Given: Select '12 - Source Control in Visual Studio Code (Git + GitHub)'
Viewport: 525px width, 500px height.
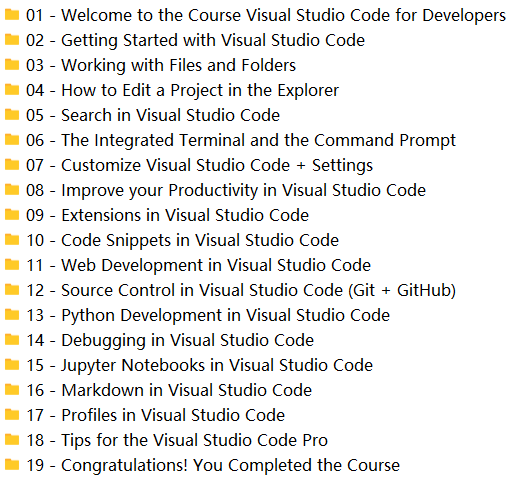Looking at the screenshot, I should tap(241, 290).
